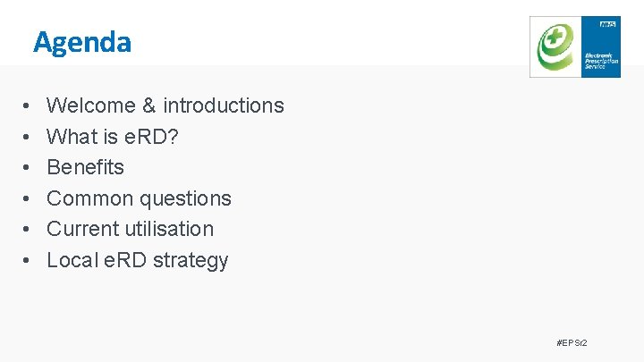Screen dimensions: 644x362
Task: Click the bullet before What is eRD?
Action: click(x=30, y=137)
